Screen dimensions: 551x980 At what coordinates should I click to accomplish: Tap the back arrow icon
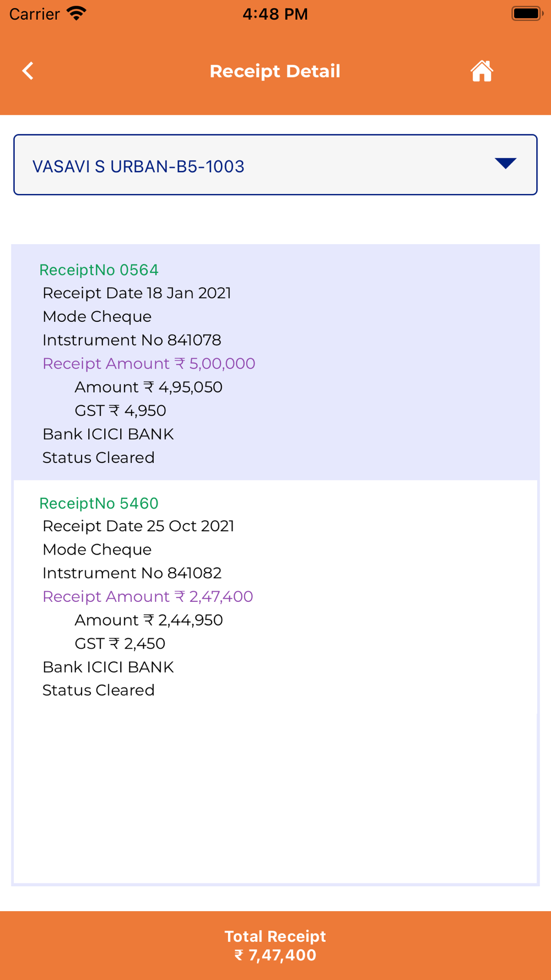28,71
